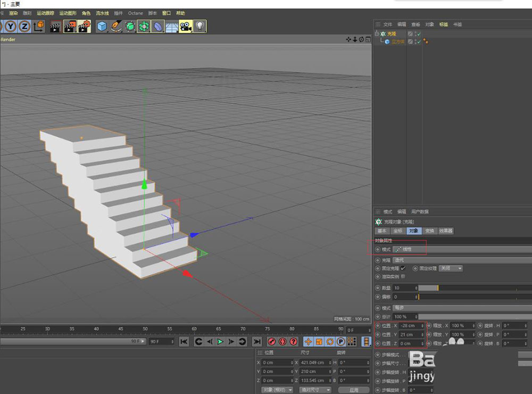Image resolution: width=532 pixels, height=394 pixels.
Task: Click the 位置 . X -28 cm field
Action: point(412,325)
